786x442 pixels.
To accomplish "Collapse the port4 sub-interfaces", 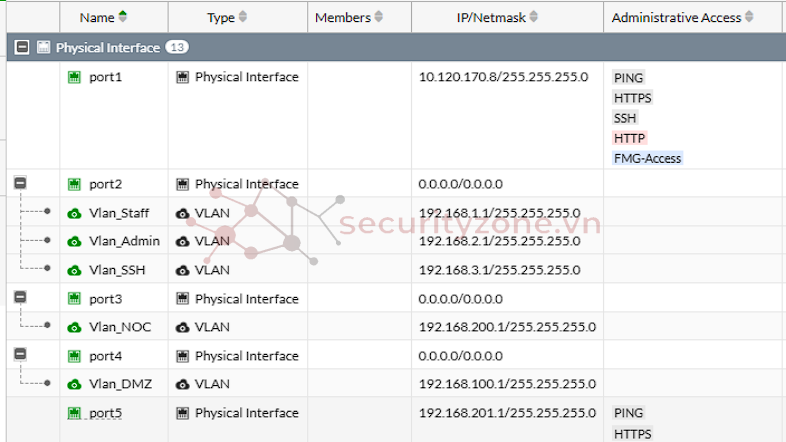I will (20, 354).
